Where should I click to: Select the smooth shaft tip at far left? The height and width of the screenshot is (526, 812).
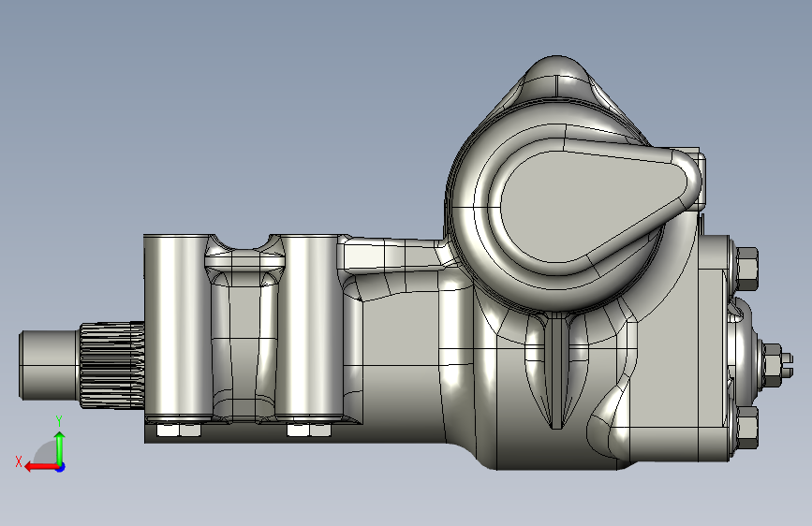50,365
